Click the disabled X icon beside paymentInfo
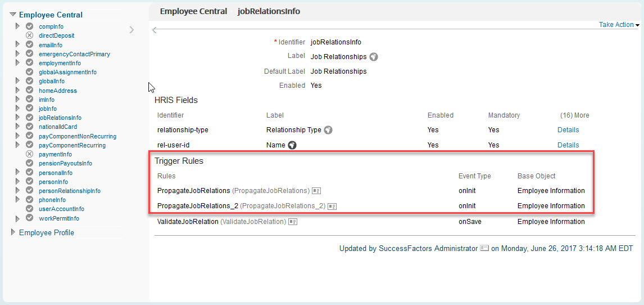 [x=30, y=154]
